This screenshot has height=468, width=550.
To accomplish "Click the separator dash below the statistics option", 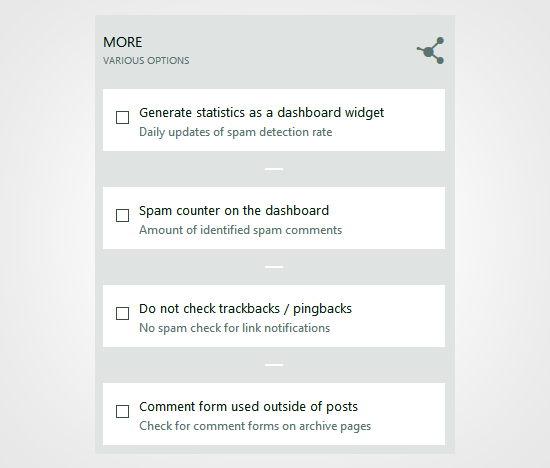I will pos(274,169).
